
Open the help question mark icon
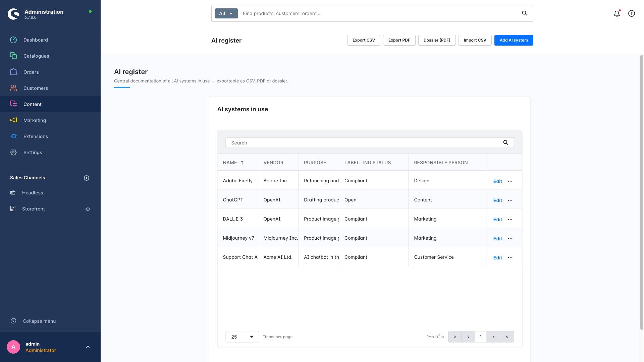(x=632, y=13)
